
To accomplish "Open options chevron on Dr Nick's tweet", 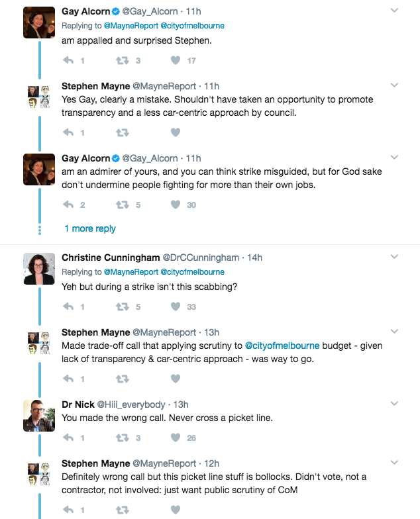I will click(394, 404).
